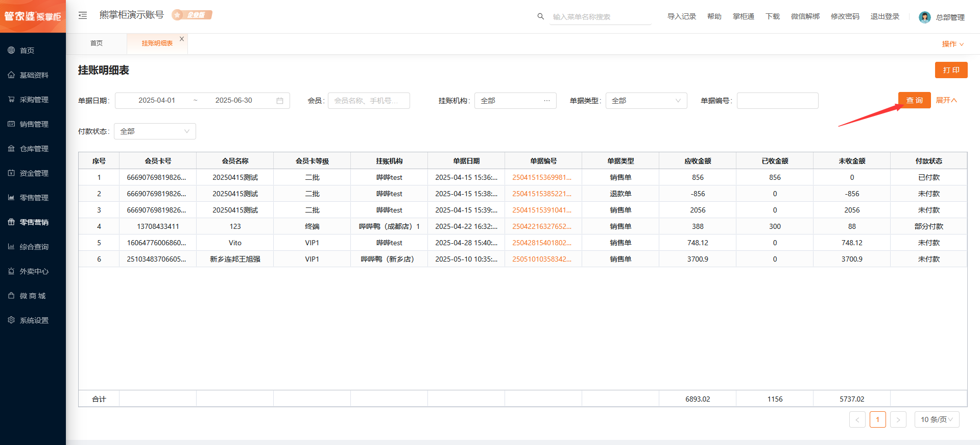Click the 退款单 type cell
This screenshot has width=980, height=445.
tap(620, 194)
